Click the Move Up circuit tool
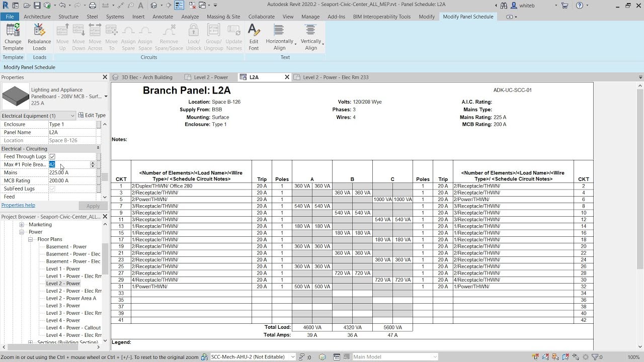Viewport: 644px width, 362px height. point(62,37)
